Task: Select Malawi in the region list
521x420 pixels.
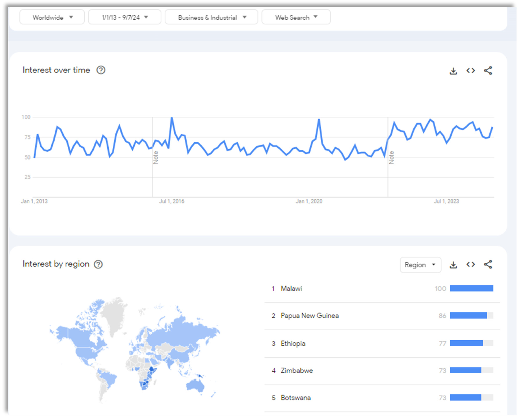Action: click(x=291, y=289)
